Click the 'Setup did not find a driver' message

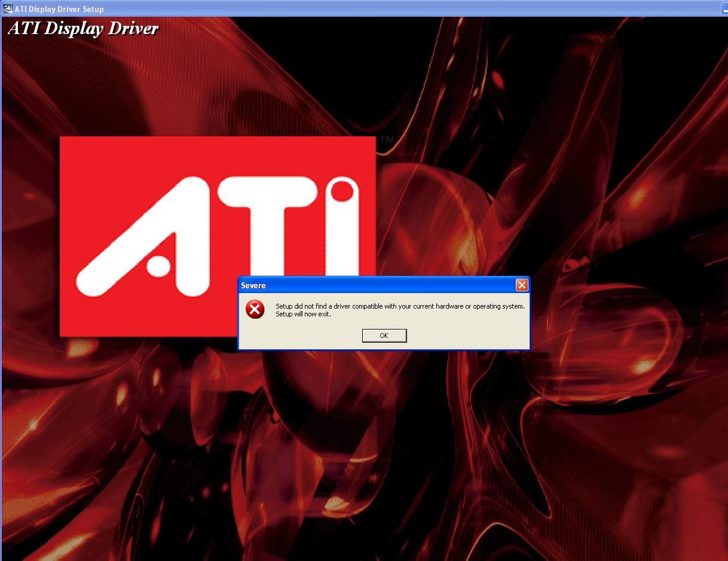[400, 306]
